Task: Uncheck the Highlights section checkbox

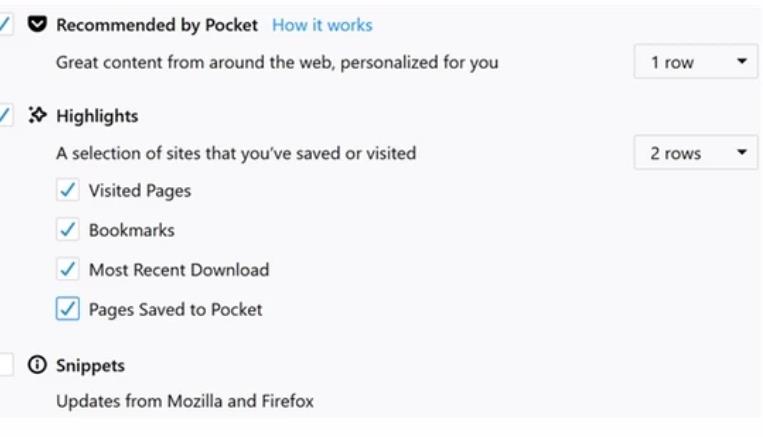Action: point(5,116)
